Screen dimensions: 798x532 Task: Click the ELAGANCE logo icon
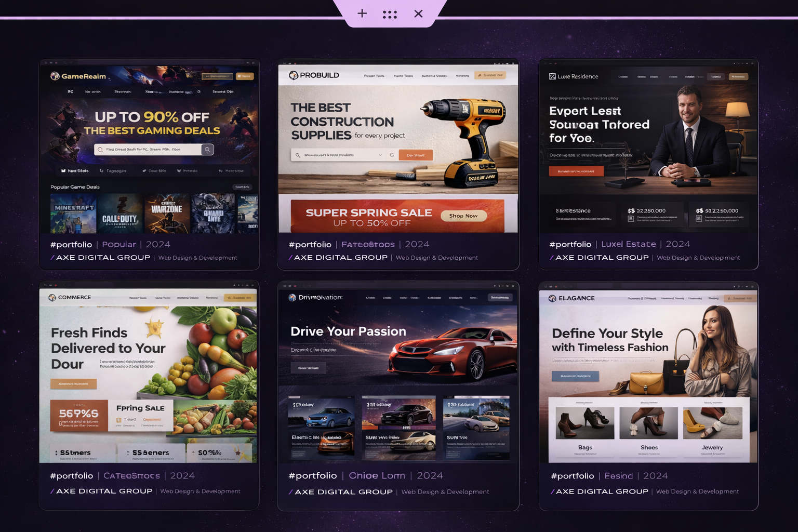coord(552,298)
